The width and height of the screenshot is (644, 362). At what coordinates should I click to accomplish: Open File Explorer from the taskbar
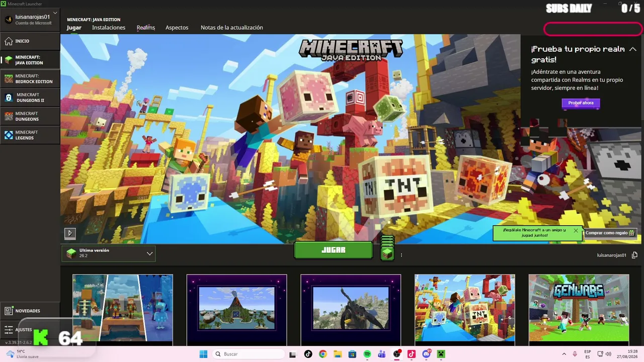click(x=338, y=354)
